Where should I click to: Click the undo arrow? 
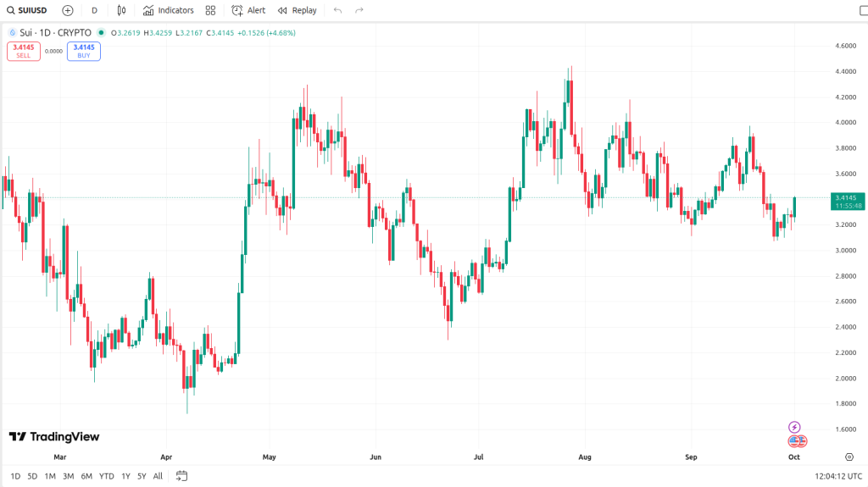(x=337, y=10)
